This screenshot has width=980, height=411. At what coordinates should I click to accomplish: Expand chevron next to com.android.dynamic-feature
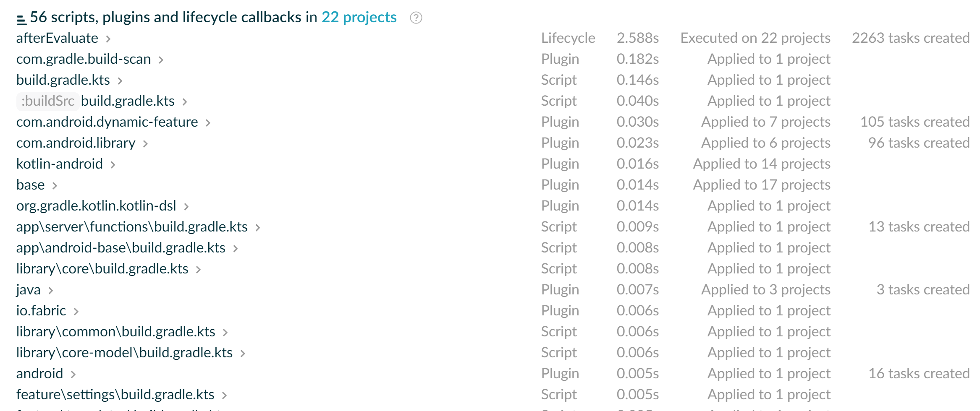208,123
